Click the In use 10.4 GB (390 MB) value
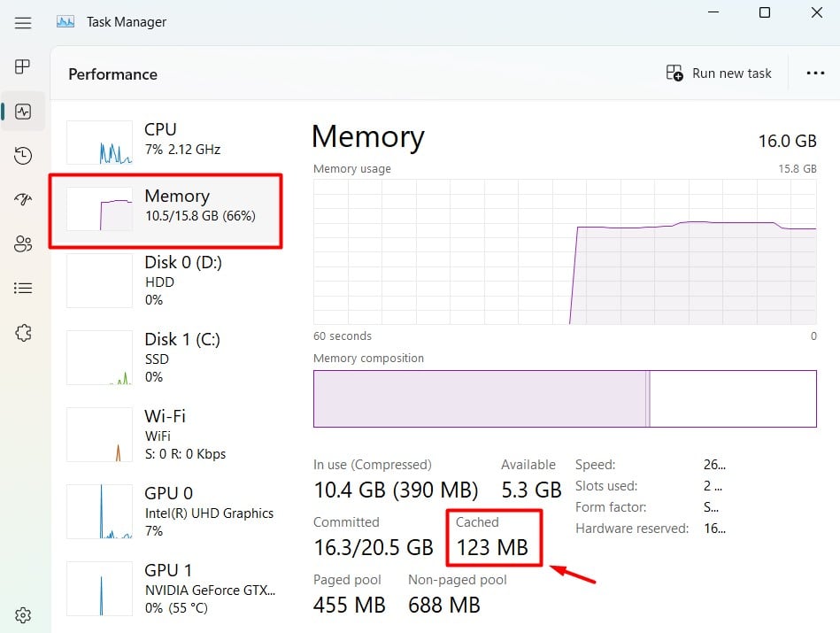The width and height of the screenshot is (840, 633). (x=396, y=490)
